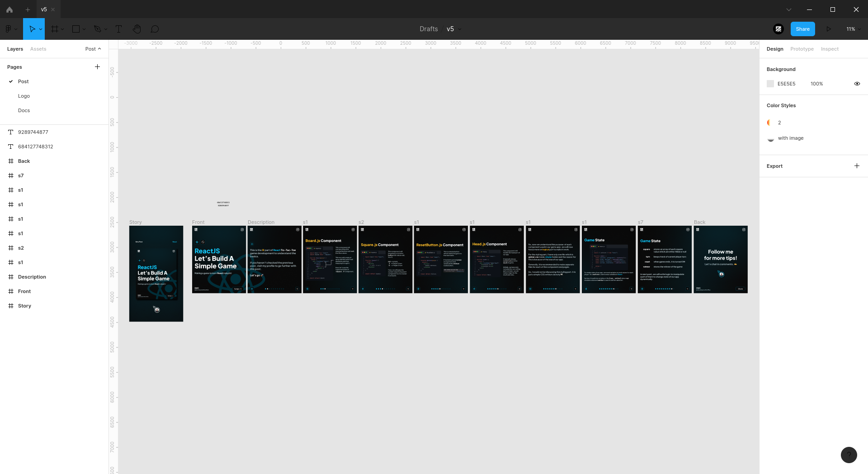Select the Text tool
The width and height of the screenshot is (868, 474).
[x=119, y=29]
